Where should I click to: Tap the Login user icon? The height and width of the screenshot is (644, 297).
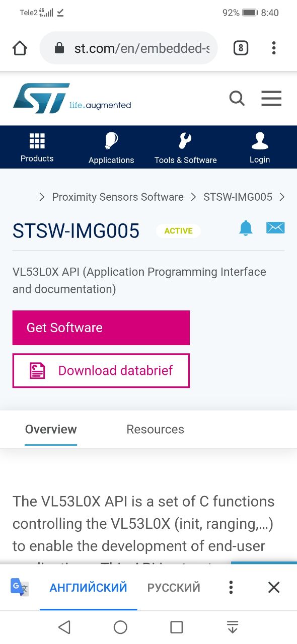[260, 148]
